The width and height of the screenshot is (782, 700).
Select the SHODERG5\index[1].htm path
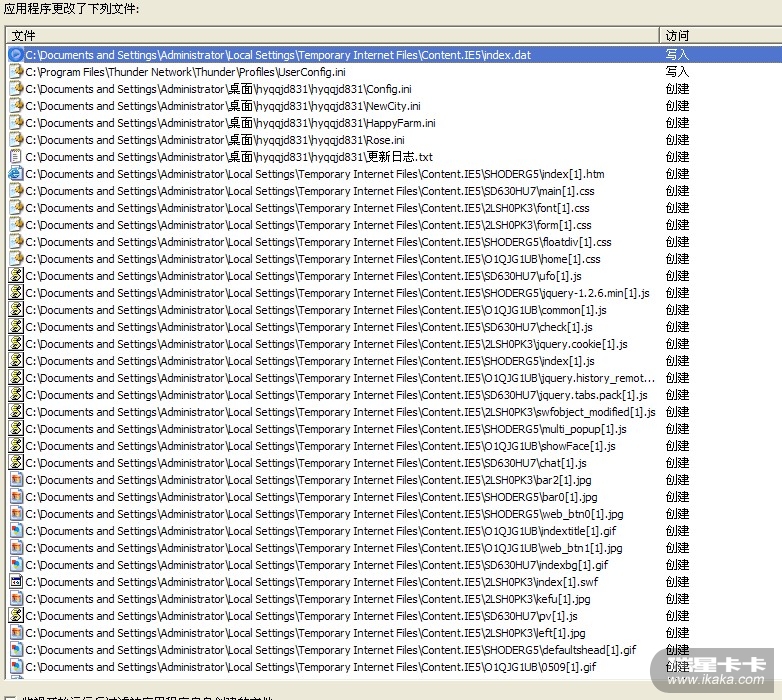coord(315,174)
